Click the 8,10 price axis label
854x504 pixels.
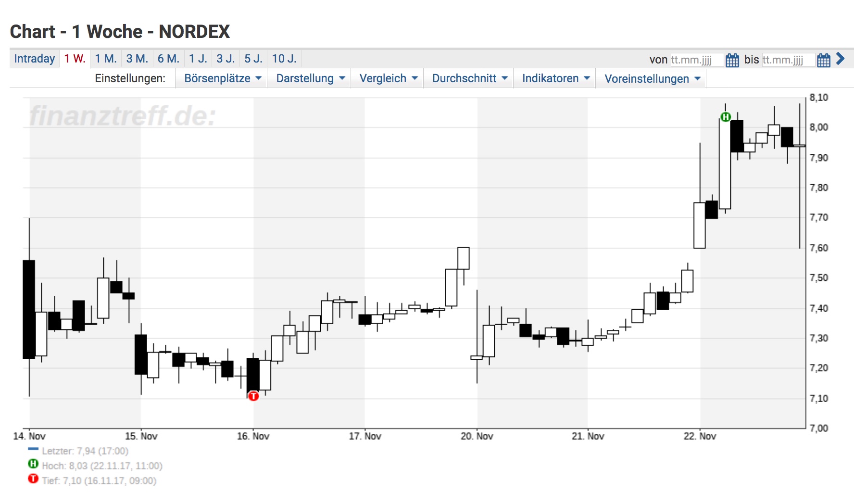tap(819, 98)
